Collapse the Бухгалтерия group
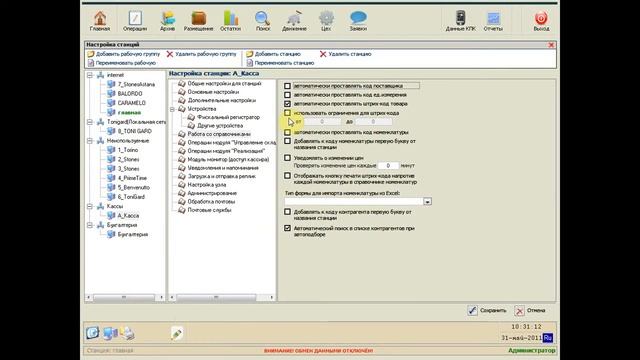The image size is (640, 360). 90,225
